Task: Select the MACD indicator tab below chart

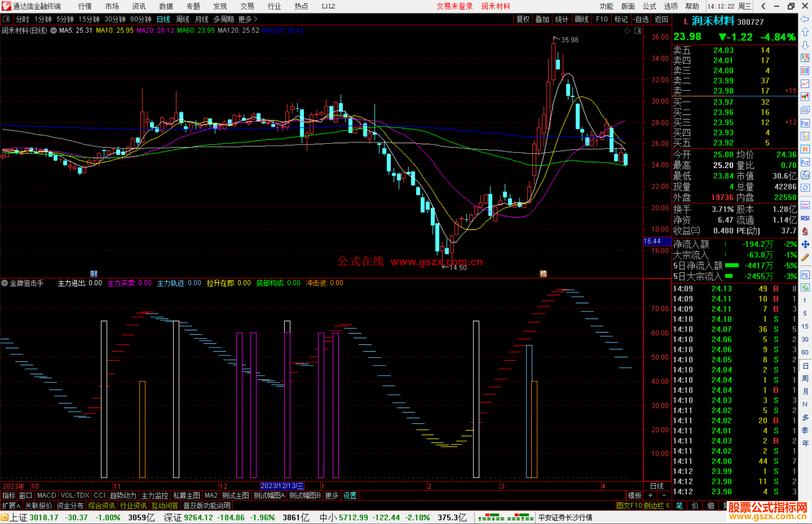Action: pos(46,495)
